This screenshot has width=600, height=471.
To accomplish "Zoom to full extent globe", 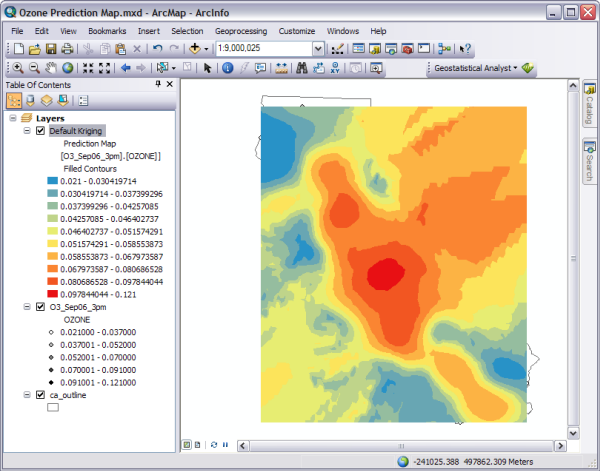I will click(x=68, y=68).
